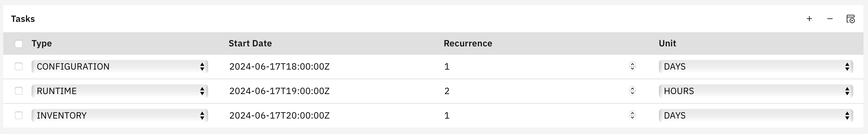Edit the start date 2024-06-17T18:00:00Z
The image size is (868, 134).
coord(279,67)
